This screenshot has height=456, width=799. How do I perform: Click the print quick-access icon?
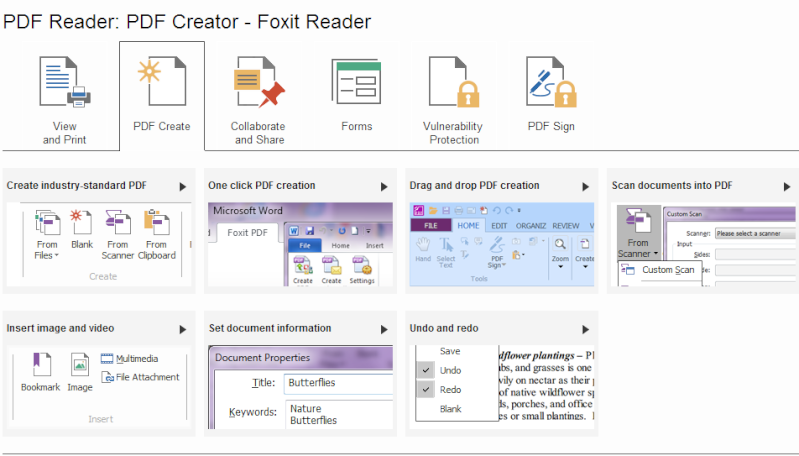click(x=459, y=210)
